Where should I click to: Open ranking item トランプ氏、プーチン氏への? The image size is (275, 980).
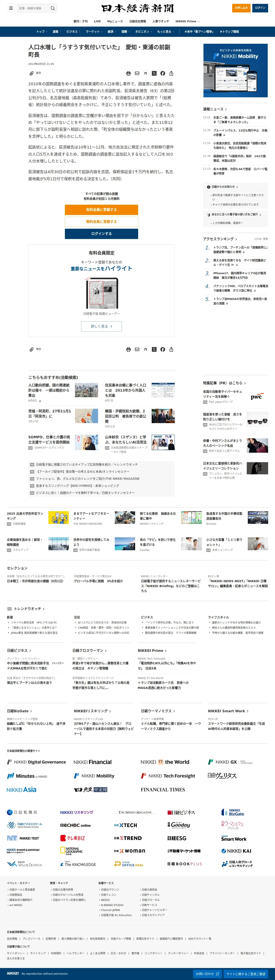pyautogui.click(x=240, y=249)
